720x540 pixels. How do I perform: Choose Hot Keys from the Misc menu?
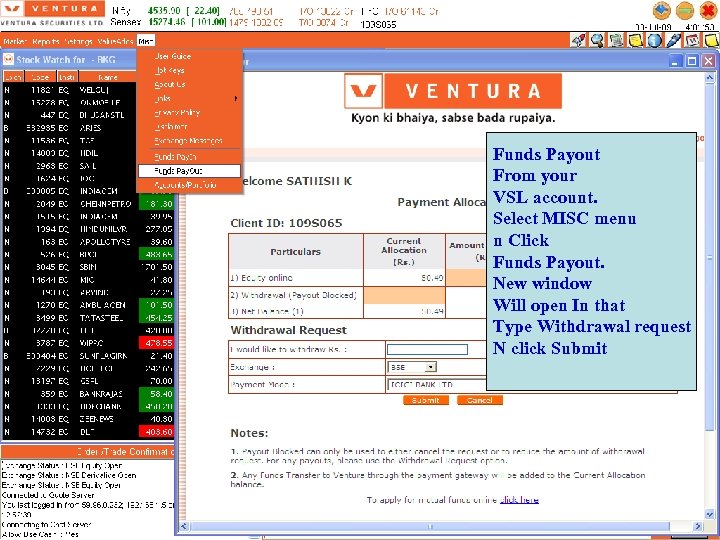[x=169, y=70]
